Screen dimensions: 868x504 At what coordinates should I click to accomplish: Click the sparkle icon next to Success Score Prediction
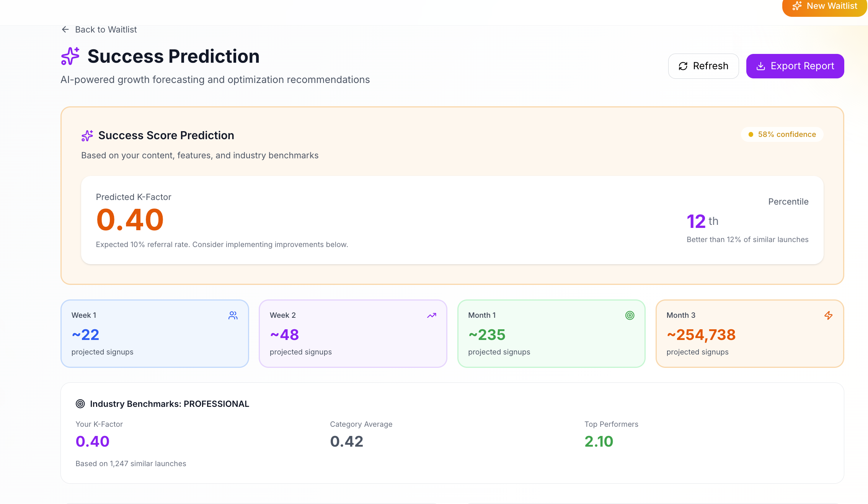click(x=87, y=135)
